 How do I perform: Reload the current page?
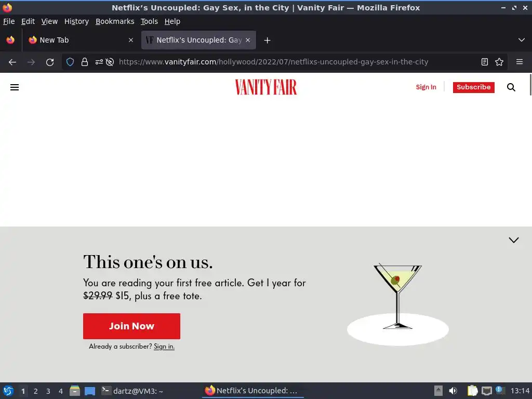coord(50,62)
